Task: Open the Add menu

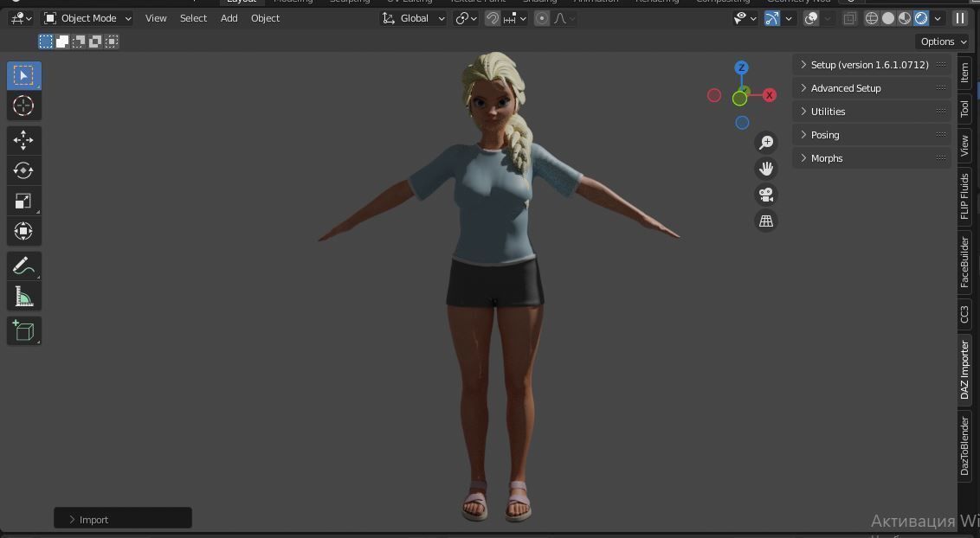Action: pos(229,19)
